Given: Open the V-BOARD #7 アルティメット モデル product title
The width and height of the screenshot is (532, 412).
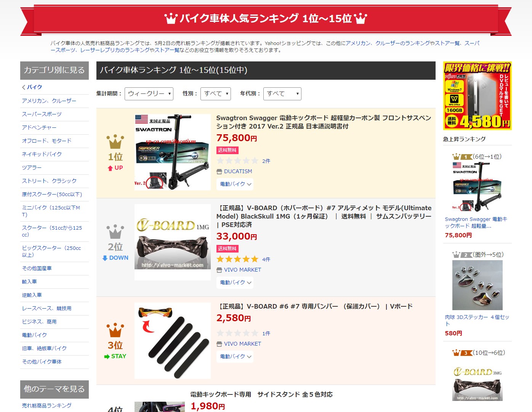Looking at the screenshot, I should point(324,216).
